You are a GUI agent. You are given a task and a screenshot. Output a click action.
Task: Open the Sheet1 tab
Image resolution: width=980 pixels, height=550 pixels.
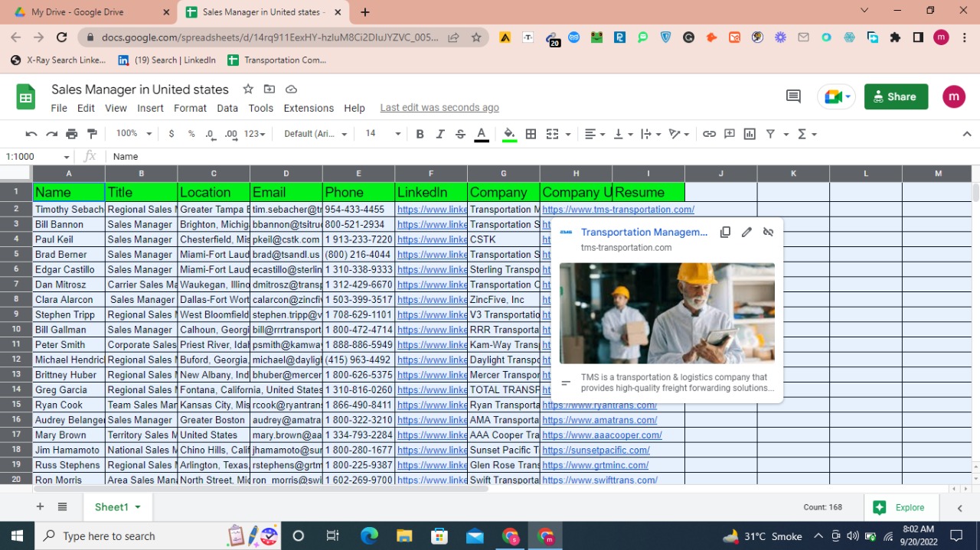coord(111,507)
